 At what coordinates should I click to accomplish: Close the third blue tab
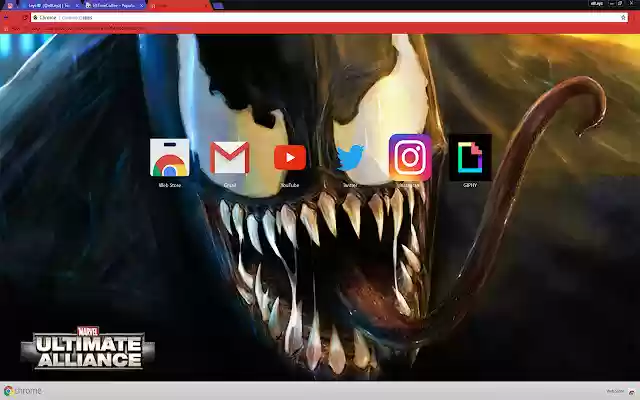click(x=142, y=6)
